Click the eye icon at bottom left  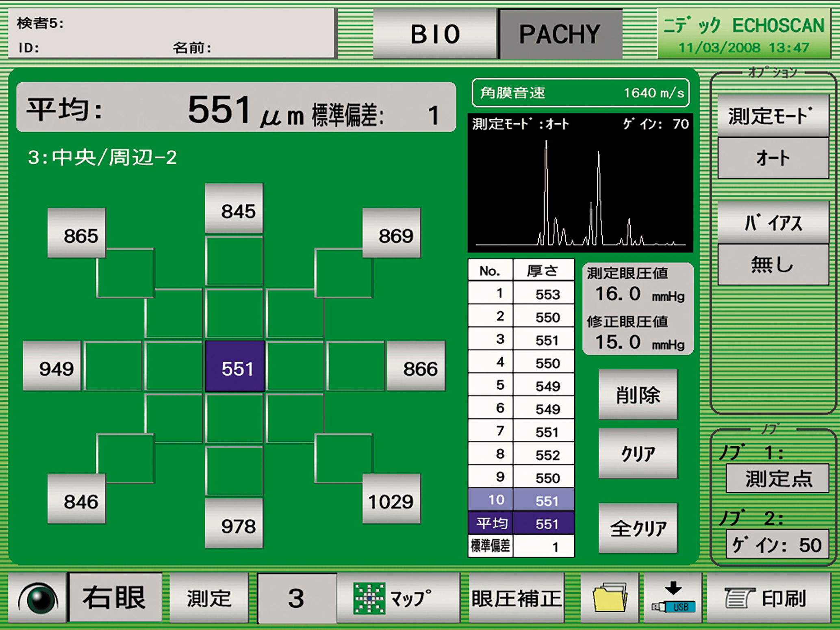(x=37, y=598)
